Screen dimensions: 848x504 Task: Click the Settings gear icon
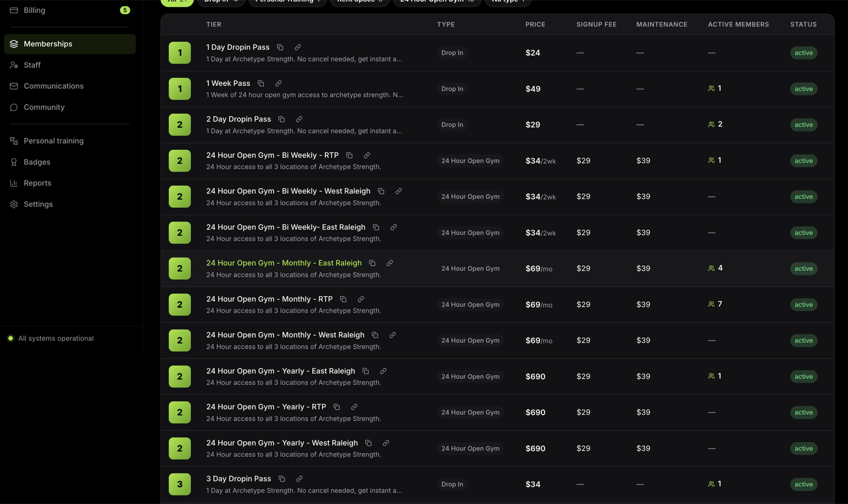(14, 205)
